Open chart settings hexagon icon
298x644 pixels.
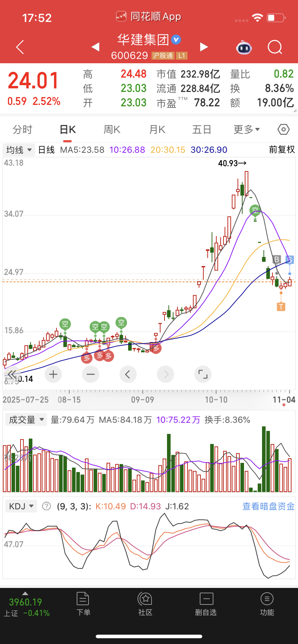tap(284, 129)
